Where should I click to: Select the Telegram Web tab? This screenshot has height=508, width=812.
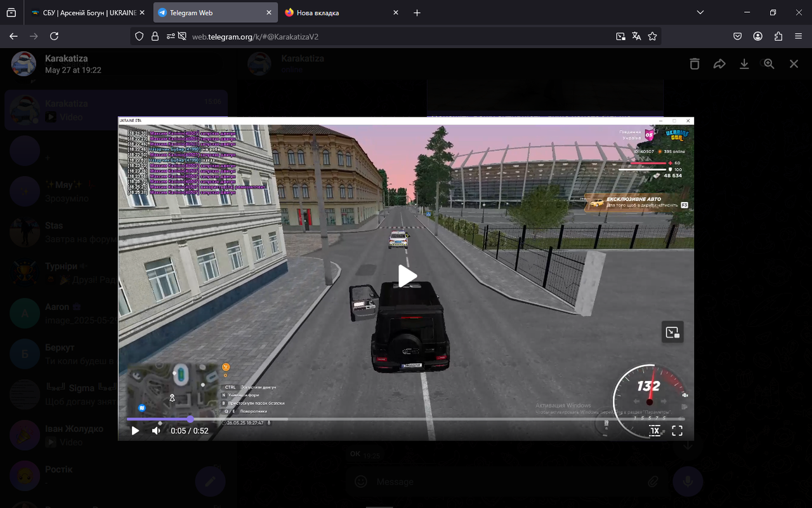216,13
